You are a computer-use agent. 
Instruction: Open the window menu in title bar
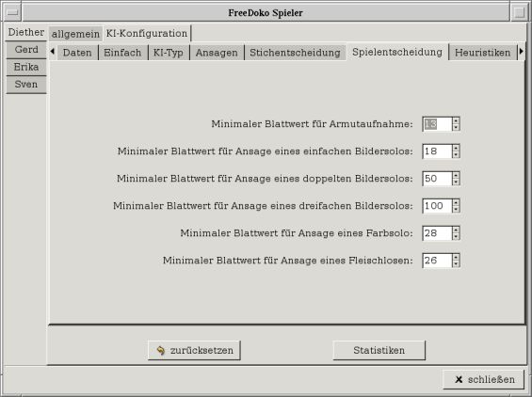click(12, 12)
